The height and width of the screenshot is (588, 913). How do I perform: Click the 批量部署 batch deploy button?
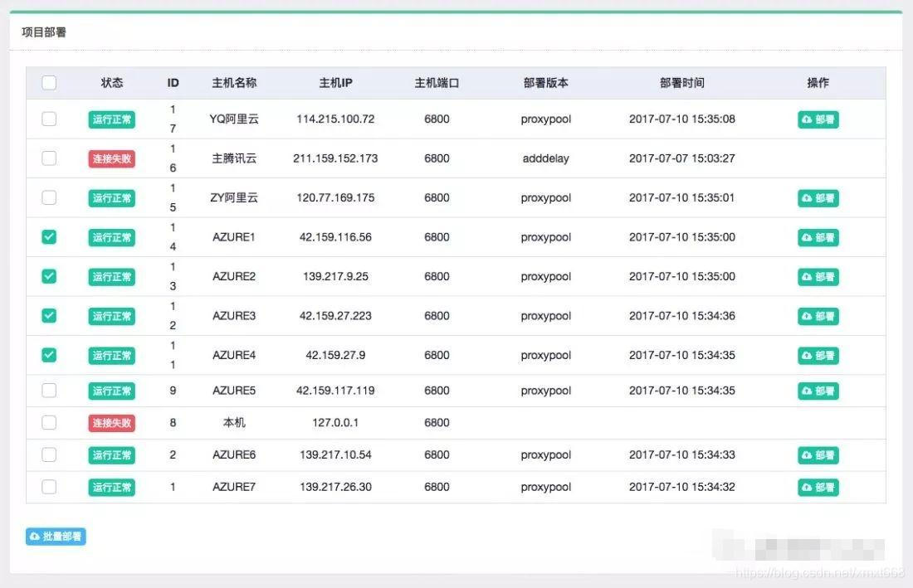pos(56,537)
